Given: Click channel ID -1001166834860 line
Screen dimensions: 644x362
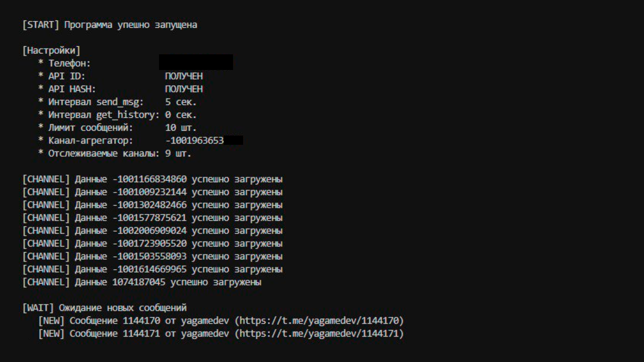Looking at the screenshot, I should point(153,179).
